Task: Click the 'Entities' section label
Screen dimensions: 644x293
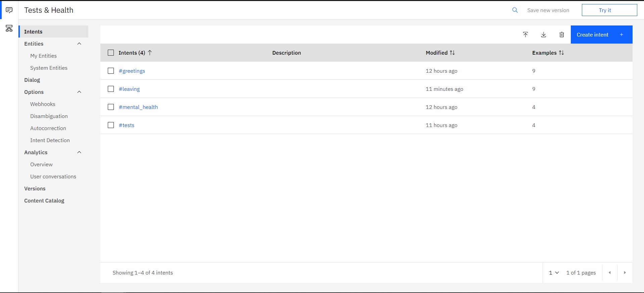Action: [x=34, y=44]
